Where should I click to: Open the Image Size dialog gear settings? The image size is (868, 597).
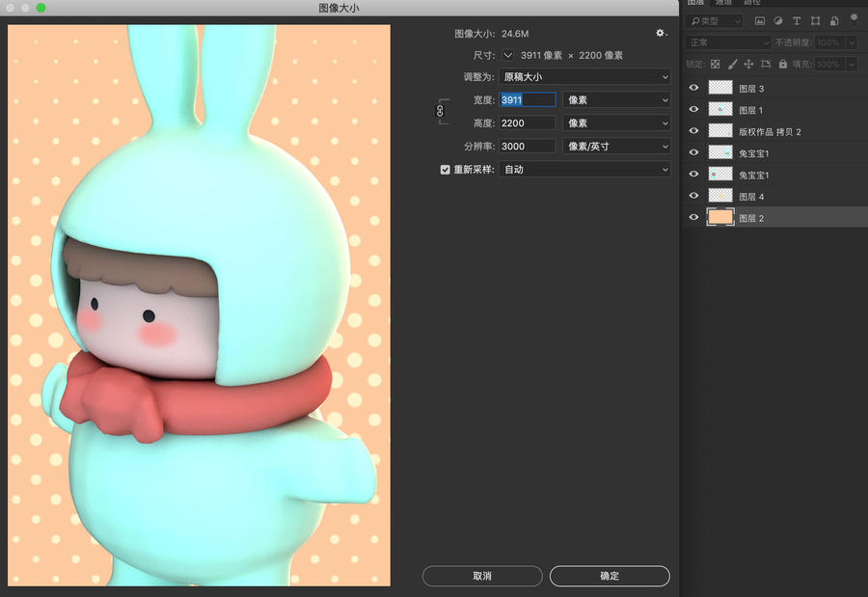(x=661, y=33)
